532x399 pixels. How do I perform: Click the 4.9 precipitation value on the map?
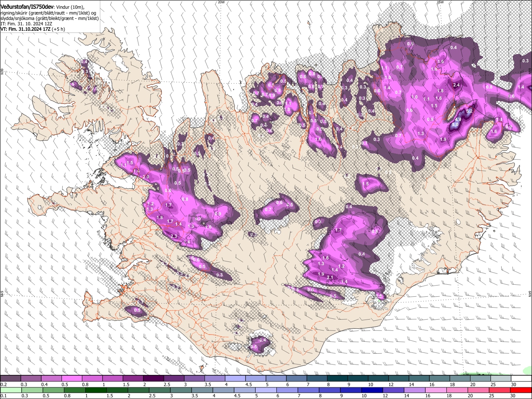pos(458,120)
